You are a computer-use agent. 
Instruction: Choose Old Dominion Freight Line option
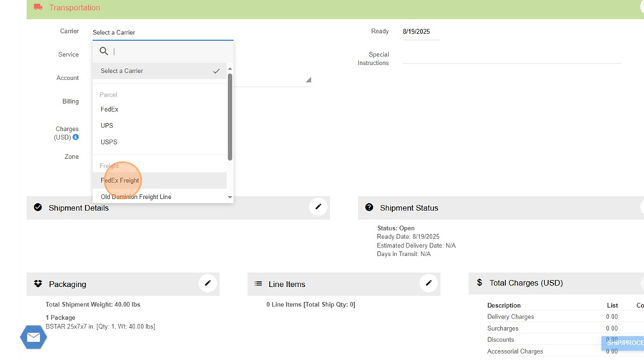pyautogui.click(x=136, y=197)
